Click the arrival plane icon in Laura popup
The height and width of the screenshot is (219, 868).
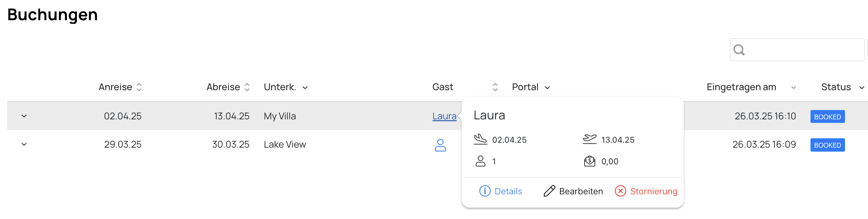click(x=480, y=139)
